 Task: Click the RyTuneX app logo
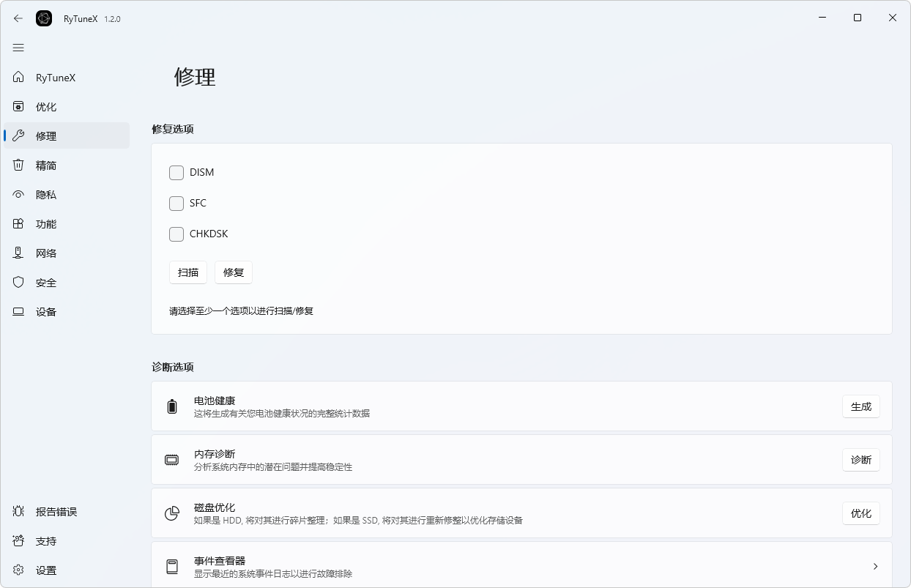(44, 18)
